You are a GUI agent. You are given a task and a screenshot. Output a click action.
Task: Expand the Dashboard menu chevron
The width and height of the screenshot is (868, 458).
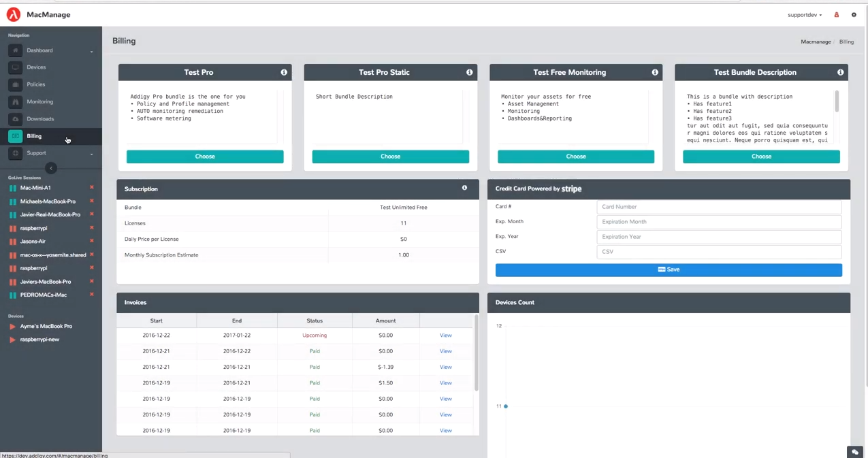(x=92, y=51)
